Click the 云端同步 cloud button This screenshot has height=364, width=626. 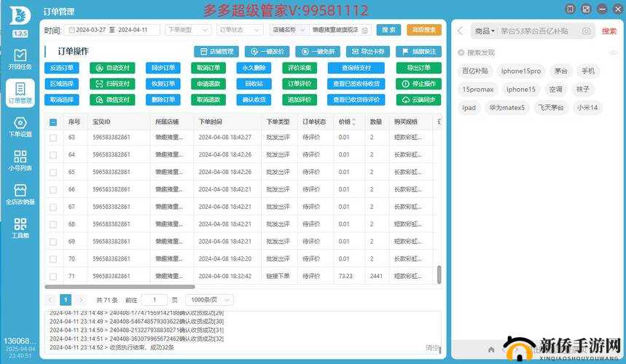click(419, 100)
